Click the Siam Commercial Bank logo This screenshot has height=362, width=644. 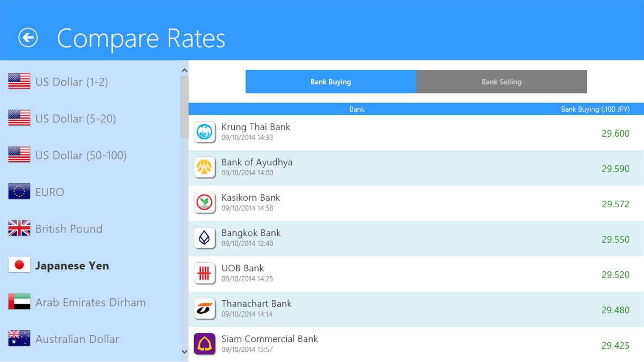(x=204, y=344)
